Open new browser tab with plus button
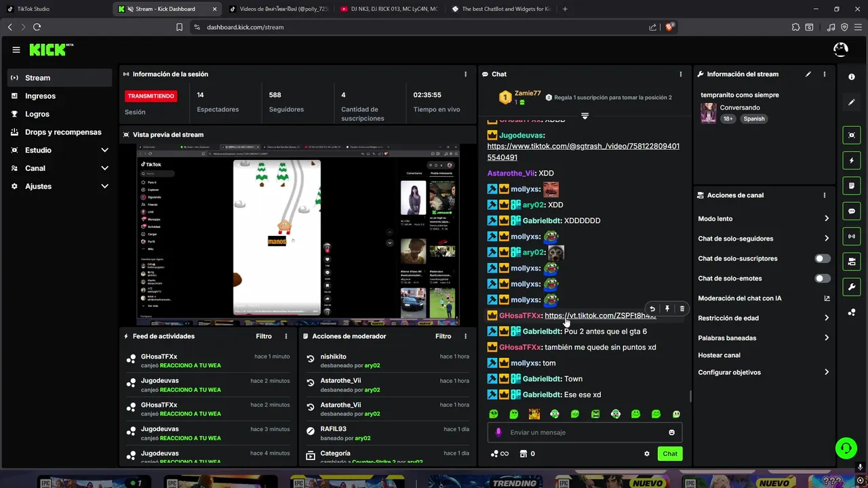868x488 pixels. tap(565, 9)
